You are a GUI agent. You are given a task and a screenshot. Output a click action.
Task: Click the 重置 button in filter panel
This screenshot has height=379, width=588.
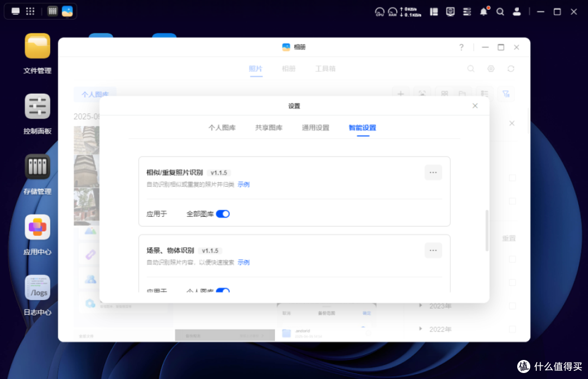click(x=509, y=239)
